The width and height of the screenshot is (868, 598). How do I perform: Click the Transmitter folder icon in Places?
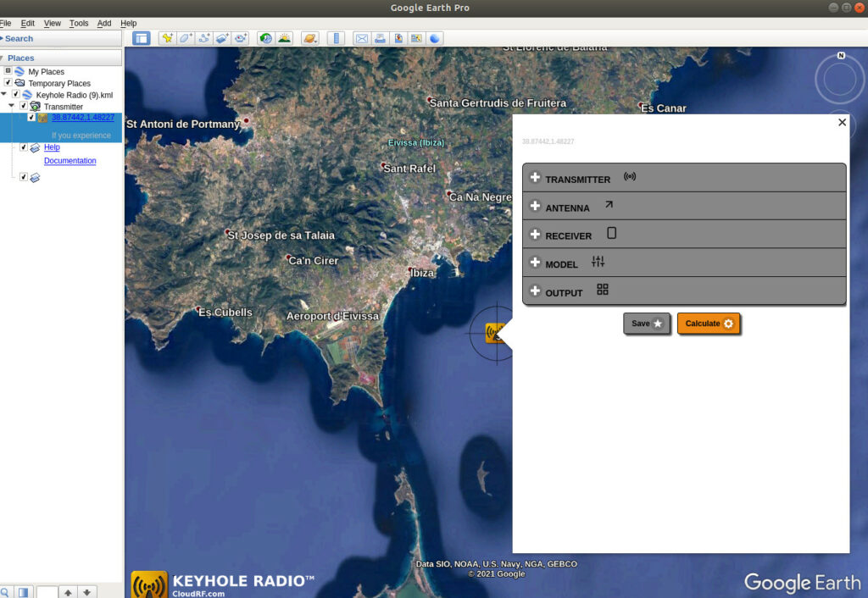click(x=35, y=106)
